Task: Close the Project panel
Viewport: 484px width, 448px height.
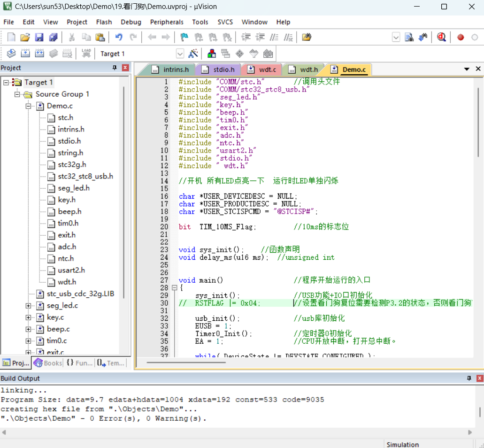Action: coord(125,68)
